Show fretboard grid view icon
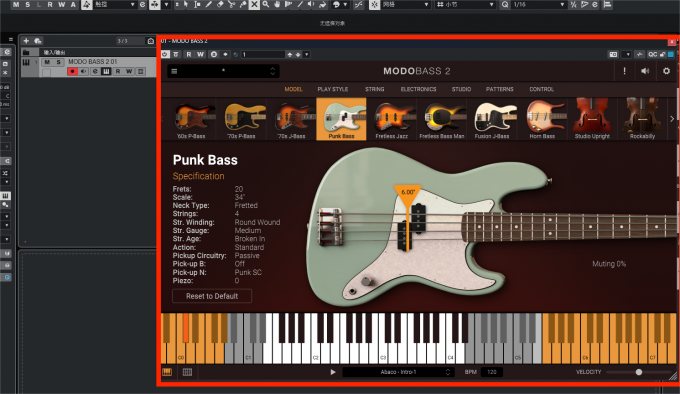This screenshot has width=680, height=394. pos(187,372)
